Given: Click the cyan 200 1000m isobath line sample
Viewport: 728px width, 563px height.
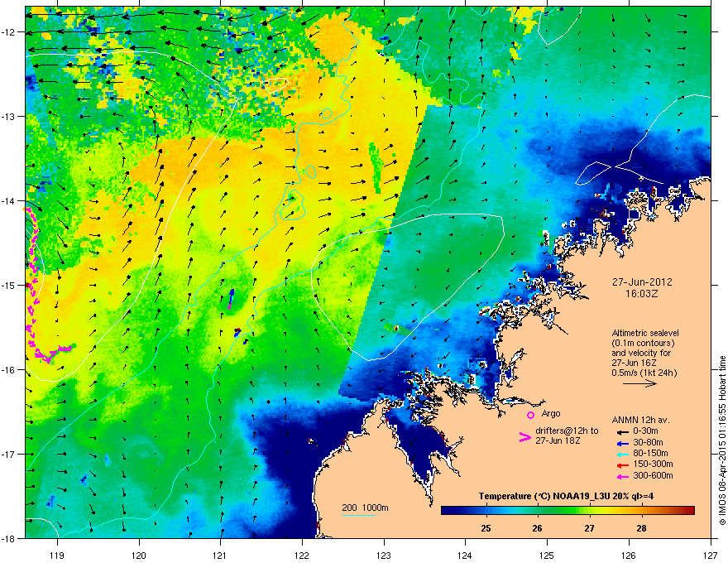Looking at the screenshot, I should point(359,516).
